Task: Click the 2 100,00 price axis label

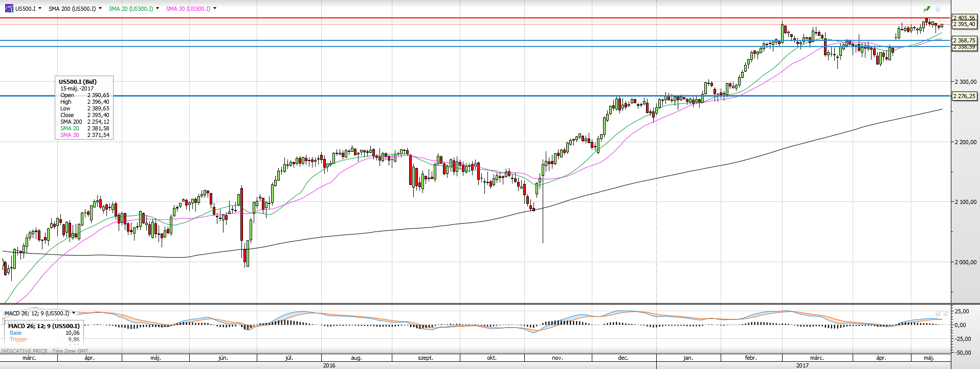Action: [966, 202]
